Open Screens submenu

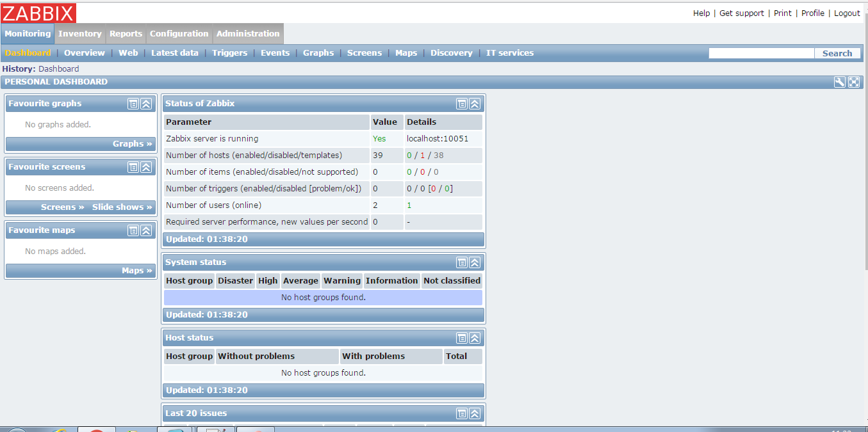pyautogui.click(x=364, y=53)
